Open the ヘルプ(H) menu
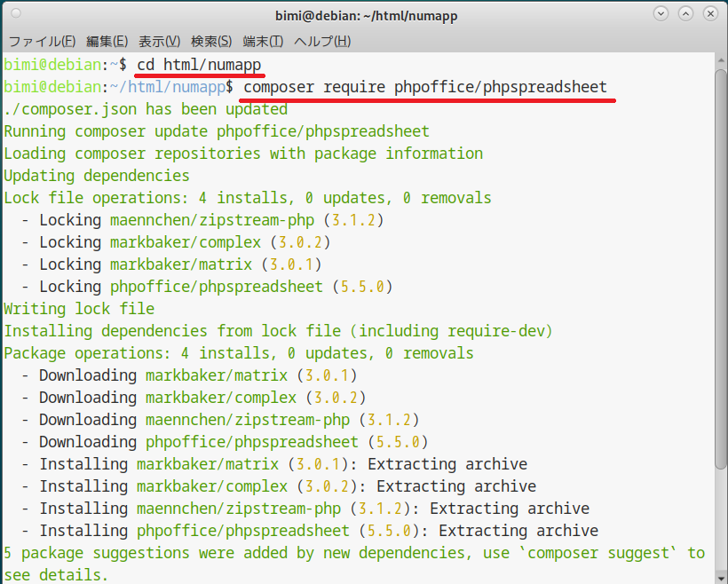Image resolution: width=728 pixels, height=584 pixels. pos(321,42)
